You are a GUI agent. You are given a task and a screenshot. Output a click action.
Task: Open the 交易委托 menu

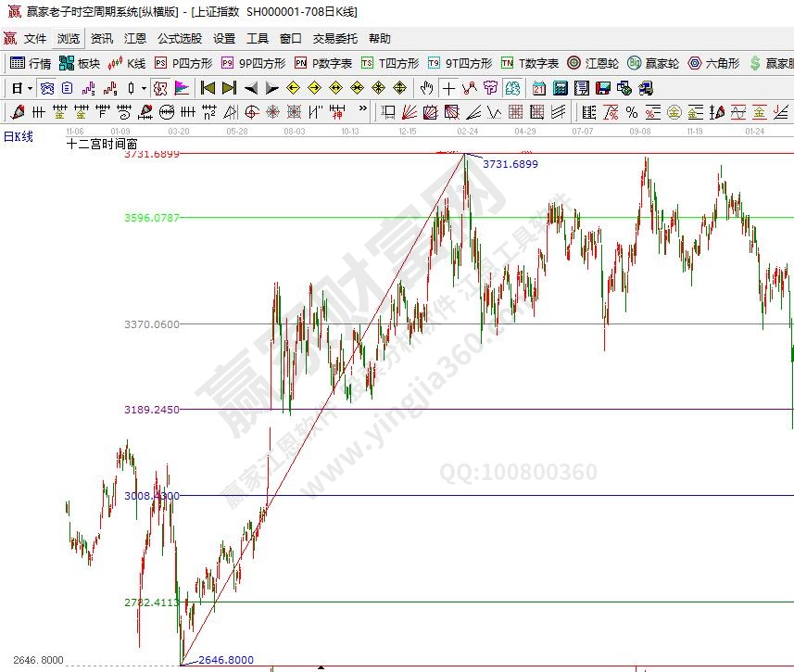click(334, 39)
